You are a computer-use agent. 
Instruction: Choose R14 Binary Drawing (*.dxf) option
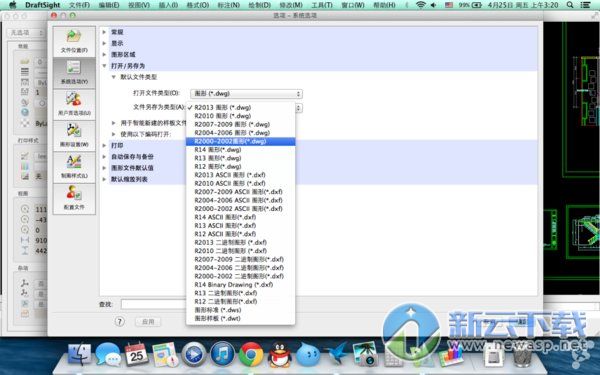point(240,285)
